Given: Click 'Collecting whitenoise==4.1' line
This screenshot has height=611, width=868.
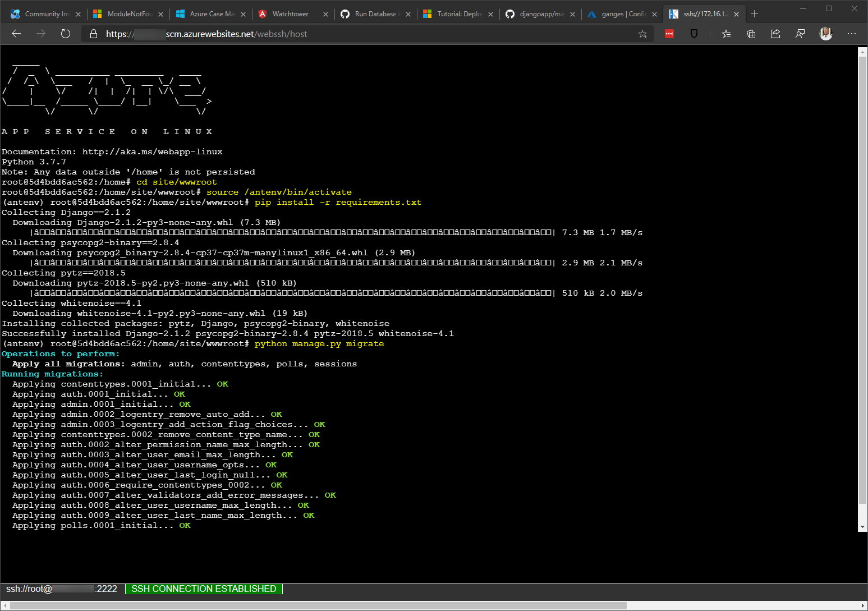Looking at the screenshot, I should (71, 303).
